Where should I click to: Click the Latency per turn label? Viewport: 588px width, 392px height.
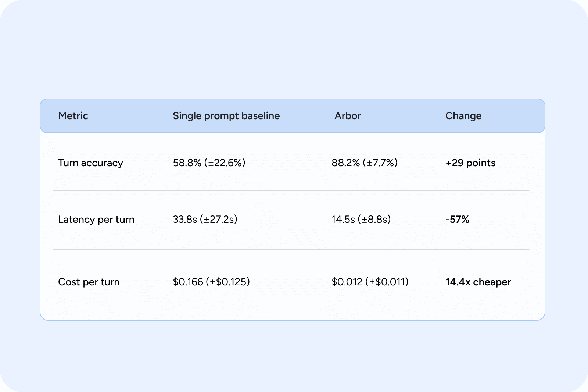pyautogui.click(x=96, y=220)
